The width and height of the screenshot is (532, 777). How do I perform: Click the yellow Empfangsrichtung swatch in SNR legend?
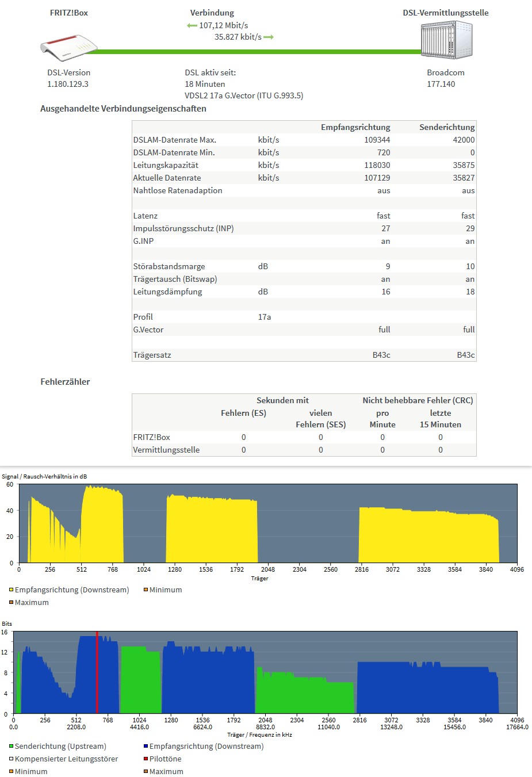click(x=11, y=590)
